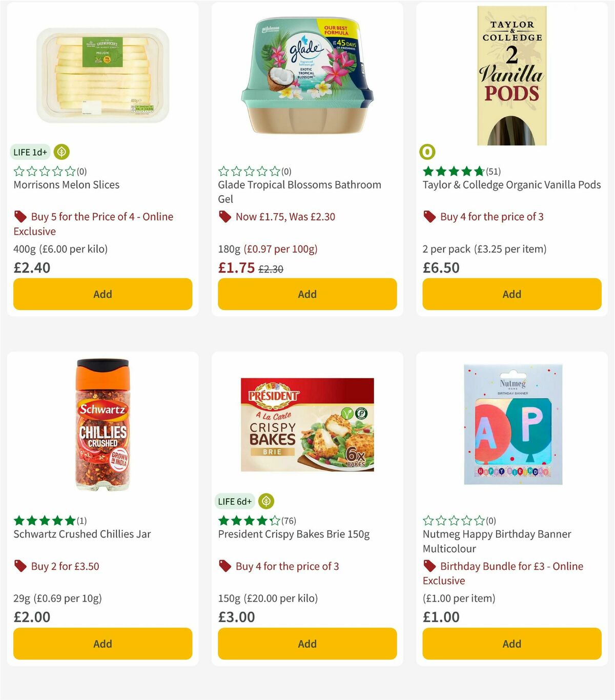Click the Nutmeg birthday banner product image
The height and width of the screenshot is (700, 615).
511,424
